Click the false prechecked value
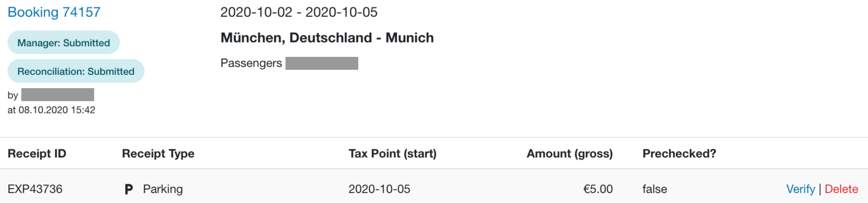This screenshot has width=868, height=203. click(655, 189)
